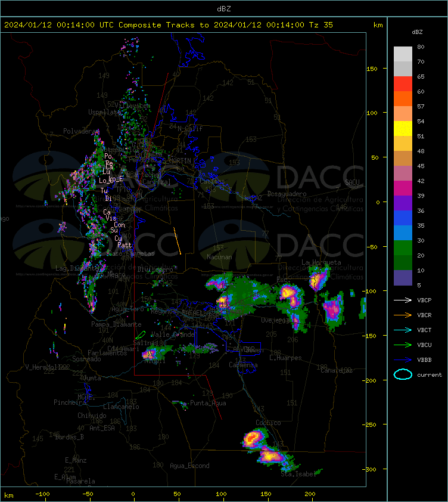The height and width of the screenshot is (502, 448).
Task: Click the 'SACU' station label
Action: tap(352, 182)
